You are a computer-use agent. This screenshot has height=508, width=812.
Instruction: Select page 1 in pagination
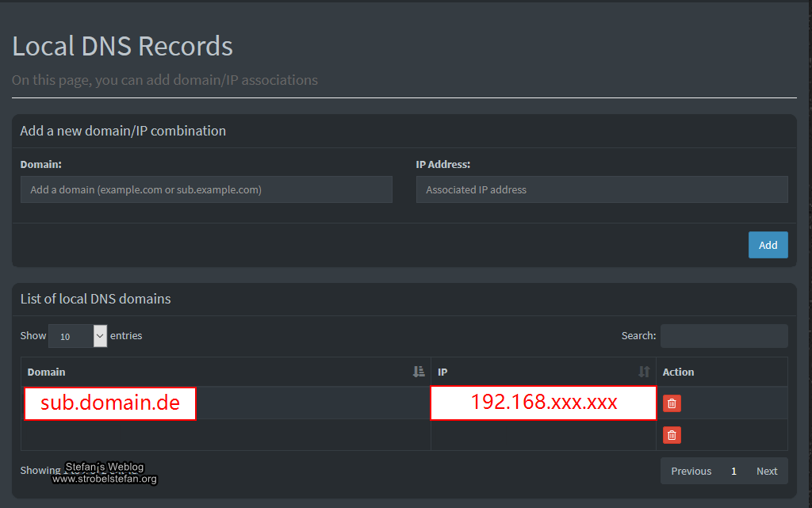tap(733, 471)
